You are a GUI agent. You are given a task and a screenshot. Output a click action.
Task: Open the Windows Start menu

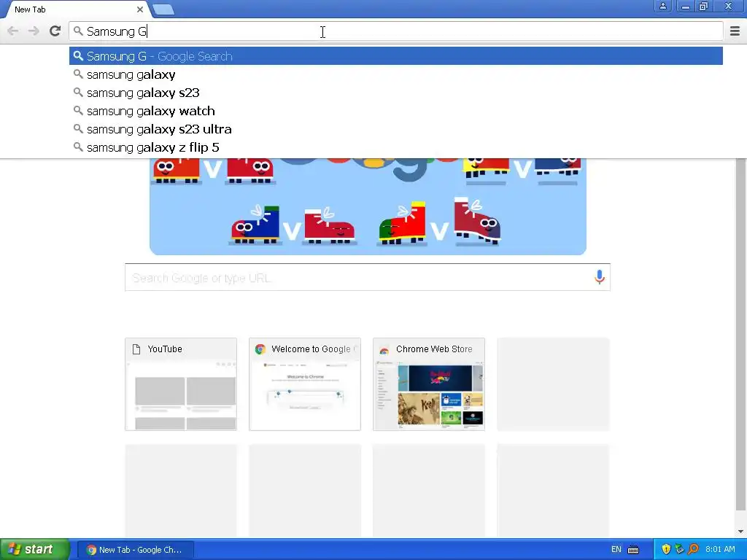[x=34, y=549]
